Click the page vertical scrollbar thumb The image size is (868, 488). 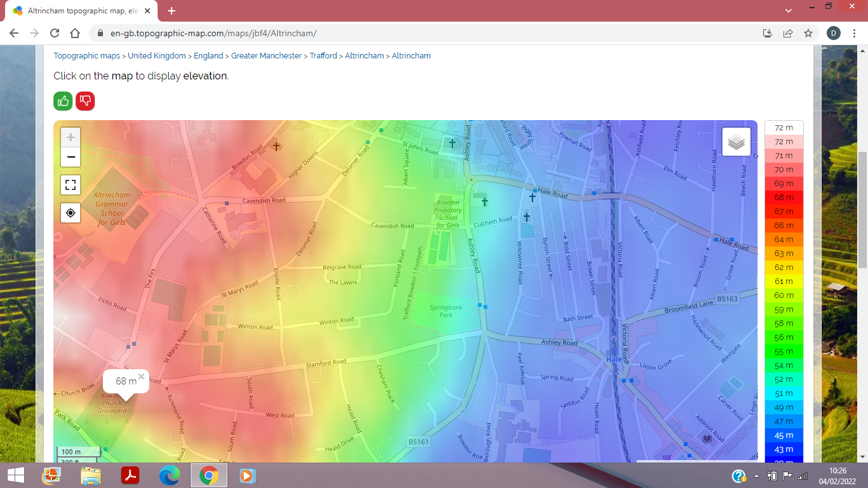point(863,210)
